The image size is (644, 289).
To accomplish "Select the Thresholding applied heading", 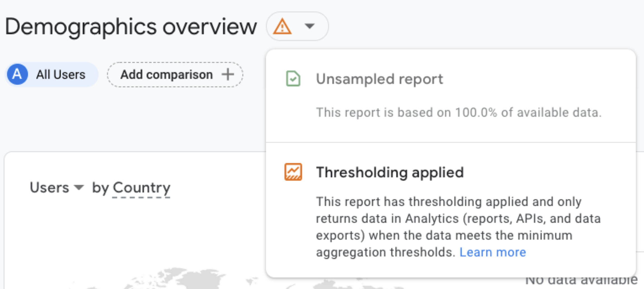I will [390, 172].
